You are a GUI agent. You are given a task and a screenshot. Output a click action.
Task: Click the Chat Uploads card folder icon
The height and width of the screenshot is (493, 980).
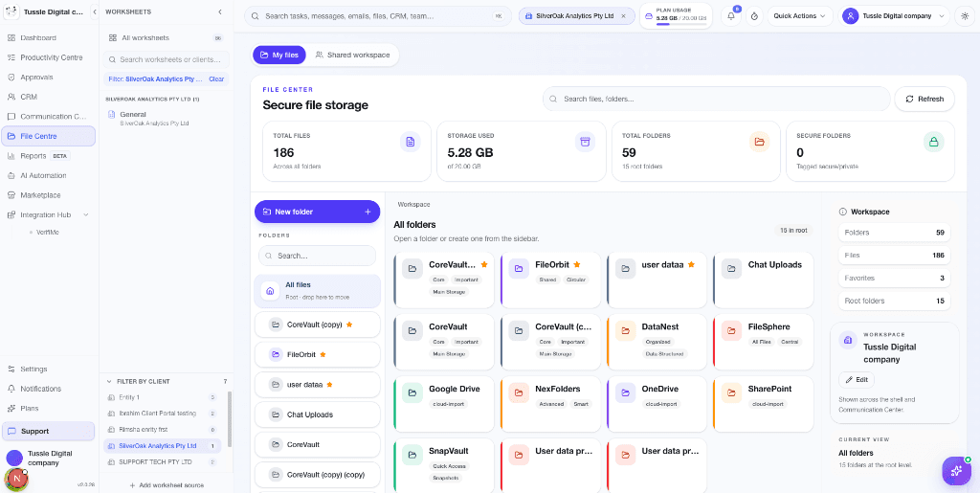click(x=731, y=269)
